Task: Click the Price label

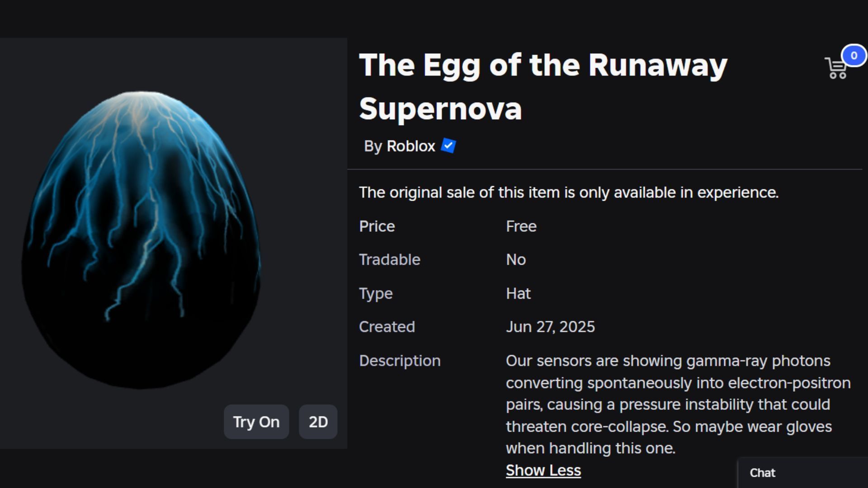Action: point(377,226)
